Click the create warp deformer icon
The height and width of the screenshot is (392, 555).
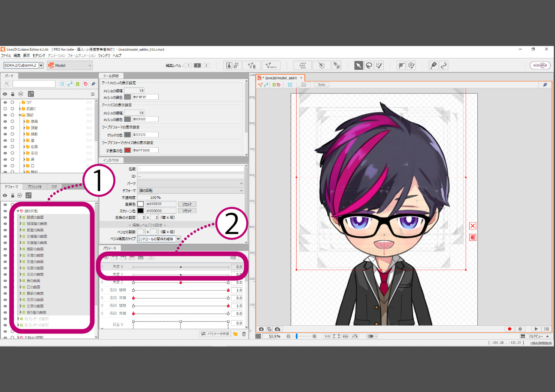tap(302, 65)
